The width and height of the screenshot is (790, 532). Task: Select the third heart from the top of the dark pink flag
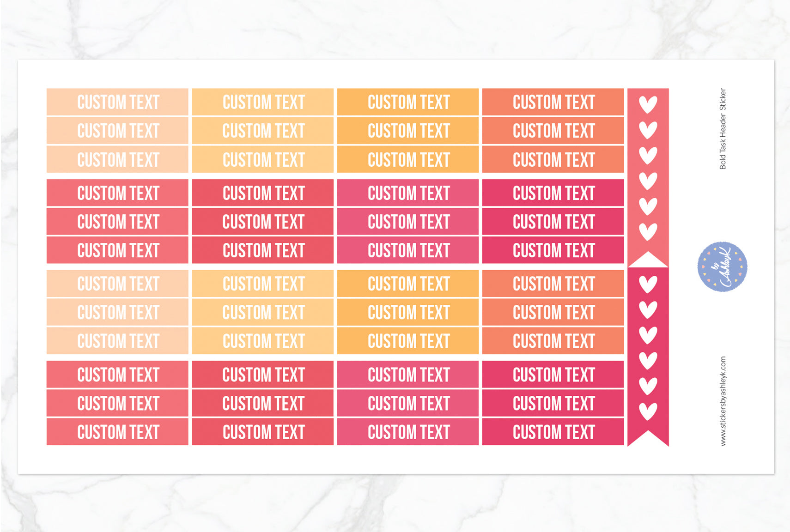tap(648, 335)
